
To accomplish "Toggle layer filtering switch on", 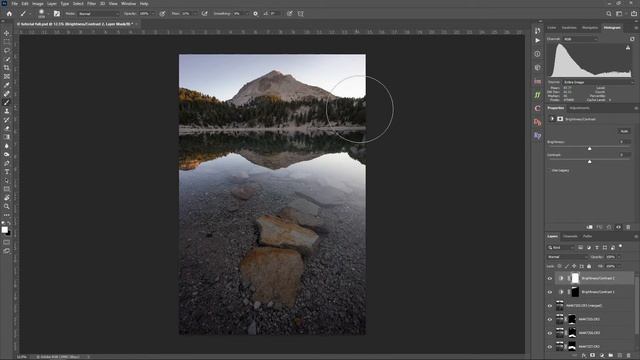I will click(621, 247).
